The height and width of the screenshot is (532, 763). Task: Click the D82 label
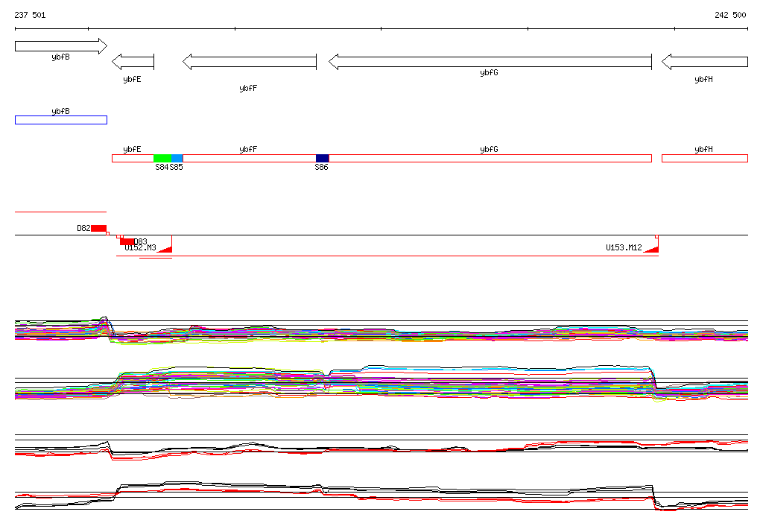(83, 228)
